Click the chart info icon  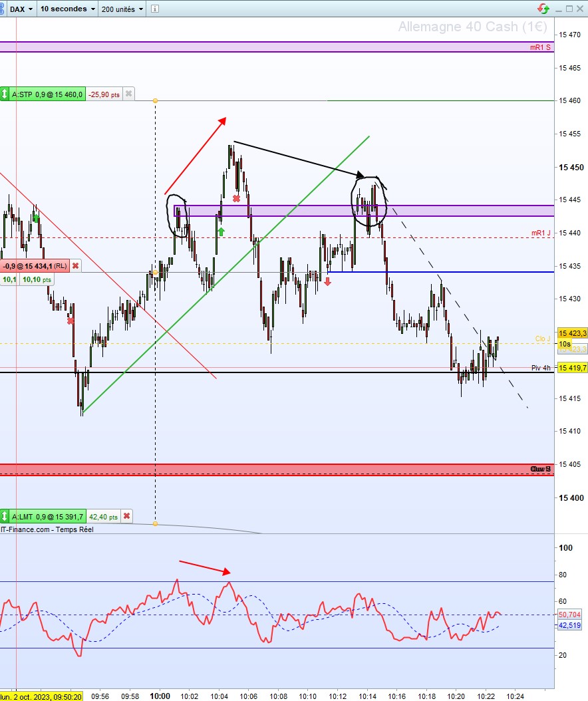pyautogui.click(x=155, y=9)
